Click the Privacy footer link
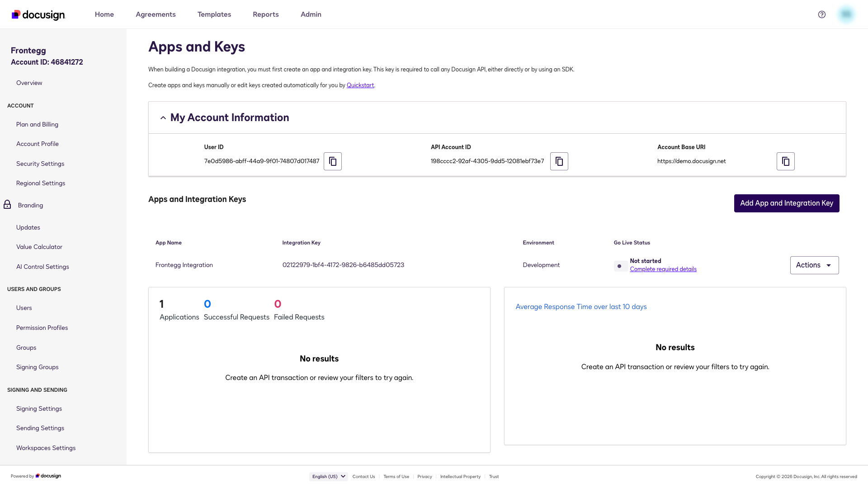 click(x=425, y=477)
